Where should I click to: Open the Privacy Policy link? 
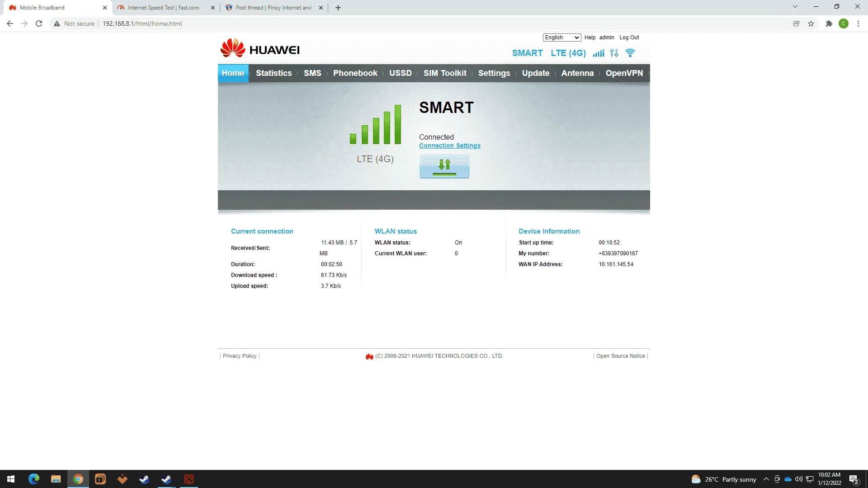[240, 356]
